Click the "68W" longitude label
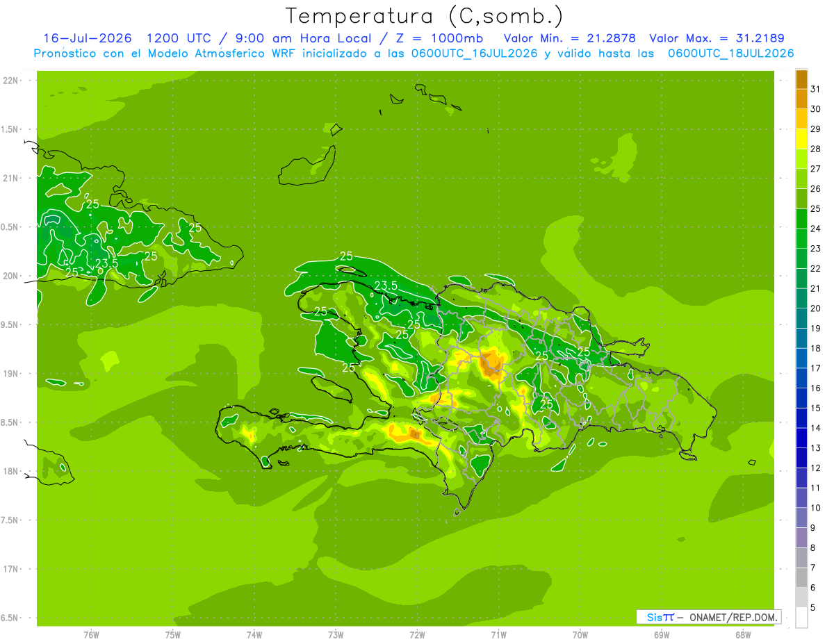The height and width of the screenshot is (644, 834). tap(743, 634)
